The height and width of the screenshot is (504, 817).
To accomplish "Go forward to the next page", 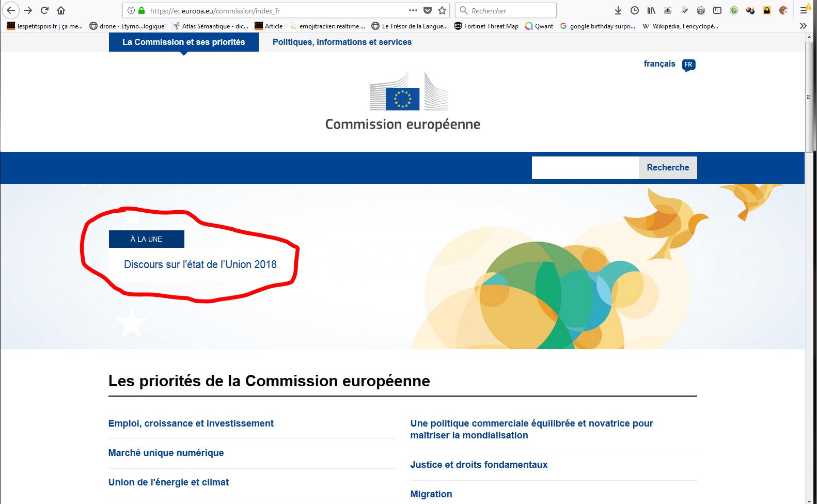I will (28, 10).
